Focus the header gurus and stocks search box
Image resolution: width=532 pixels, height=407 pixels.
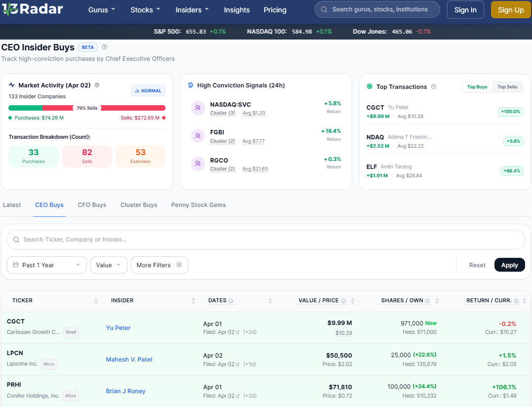click(377, 9)
